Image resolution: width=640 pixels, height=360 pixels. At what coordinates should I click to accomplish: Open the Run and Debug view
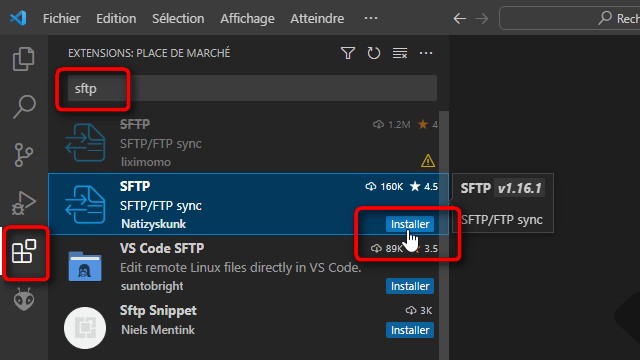coord(24,203)
